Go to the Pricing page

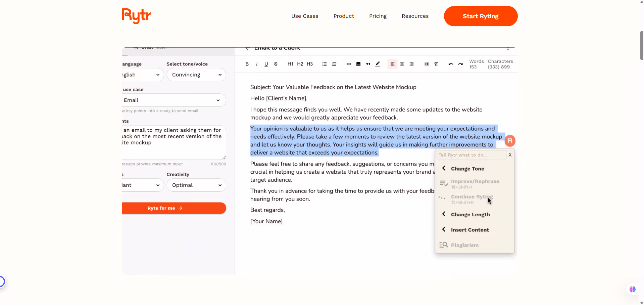(378, 16)
